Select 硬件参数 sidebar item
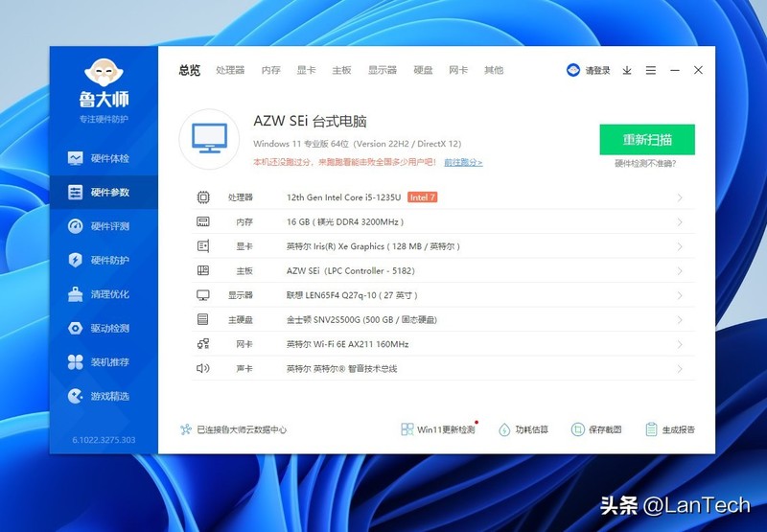 click(x=104, y=192)
